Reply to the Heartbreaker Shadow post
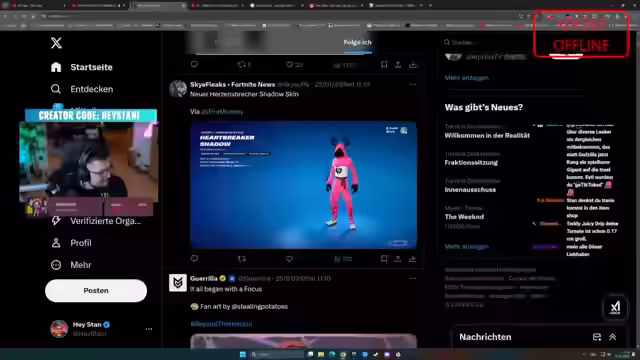 coord(194,259)
